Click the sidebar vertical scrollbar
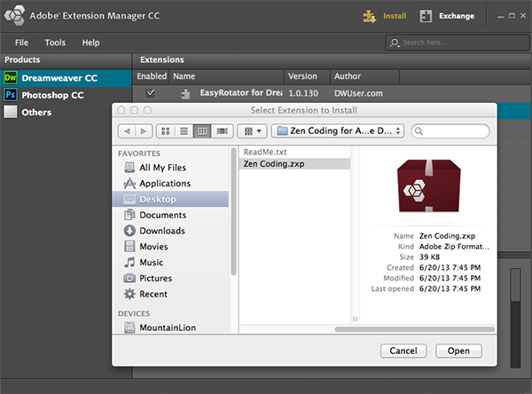This screenshot has width=532, height=394. 233,212
